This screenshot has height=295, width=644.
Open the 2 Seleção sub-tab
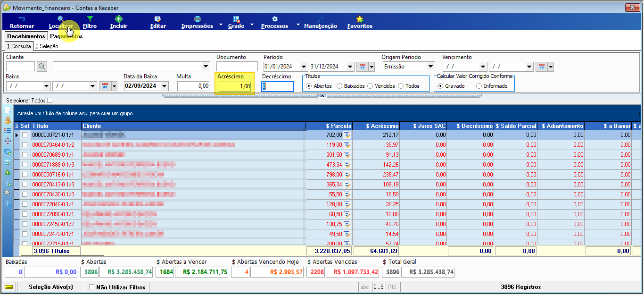tap(47, 46)
